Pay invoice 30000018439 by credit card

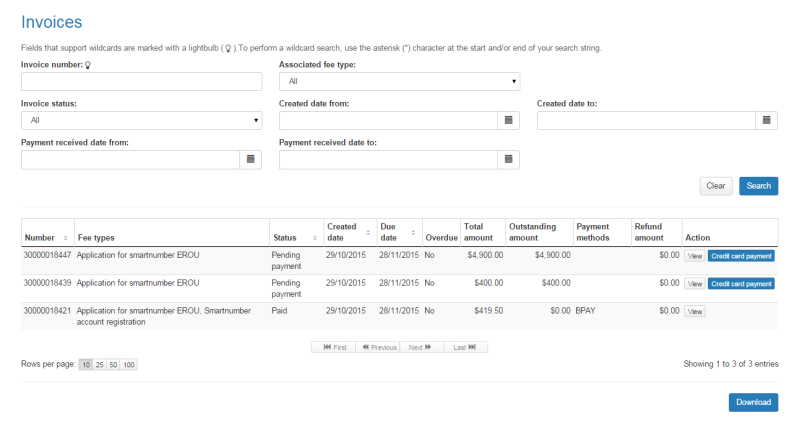pos(741,284)
